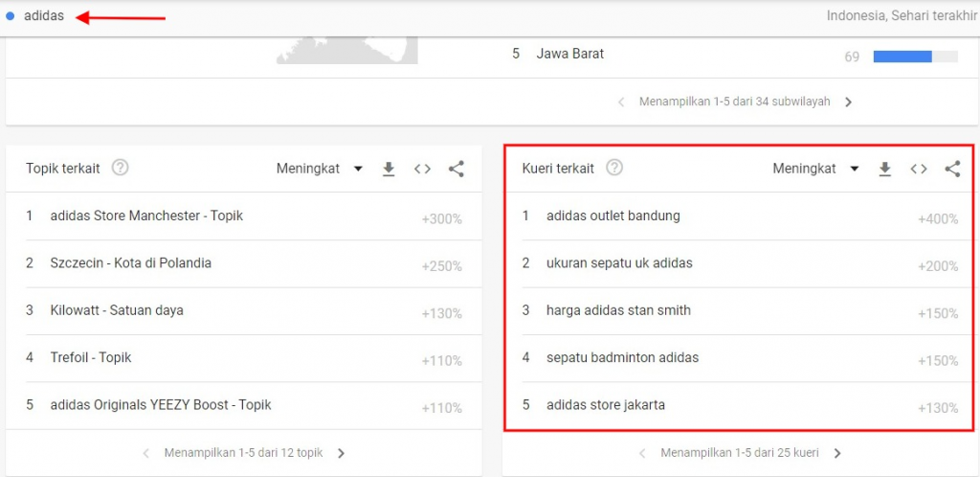
Task: Go to next page of kueri
Action: pos(837,453)
